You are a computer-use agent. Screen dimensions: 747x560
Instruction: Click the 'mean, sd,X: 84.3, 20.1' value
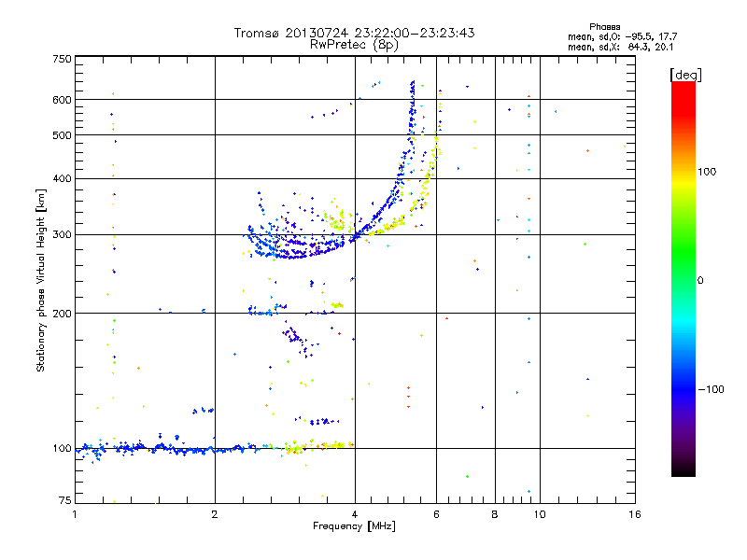[620, 47]
